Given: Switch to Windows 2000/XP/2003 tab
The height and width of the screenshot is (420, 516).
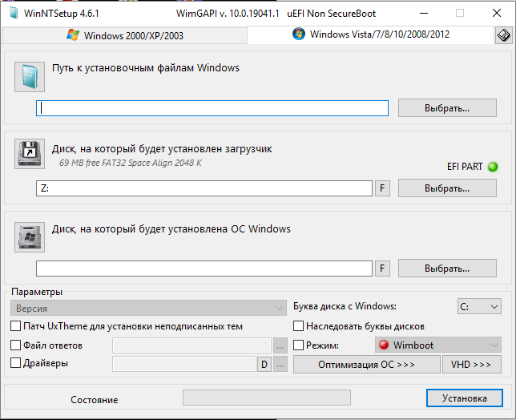Looking at the screenshot, I should (x=125, y=35).
